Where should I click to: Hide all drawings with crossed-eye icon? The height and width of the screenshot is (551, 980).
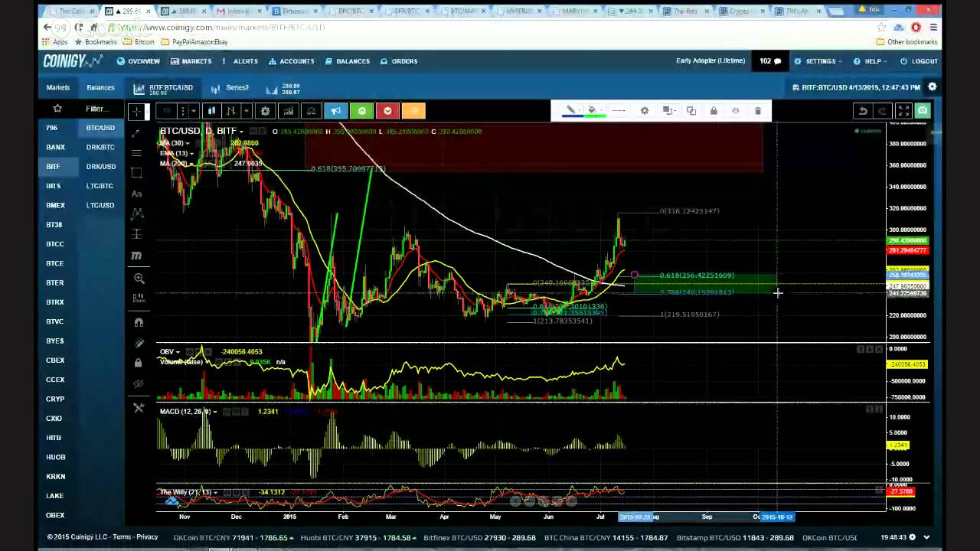point(139,383)
